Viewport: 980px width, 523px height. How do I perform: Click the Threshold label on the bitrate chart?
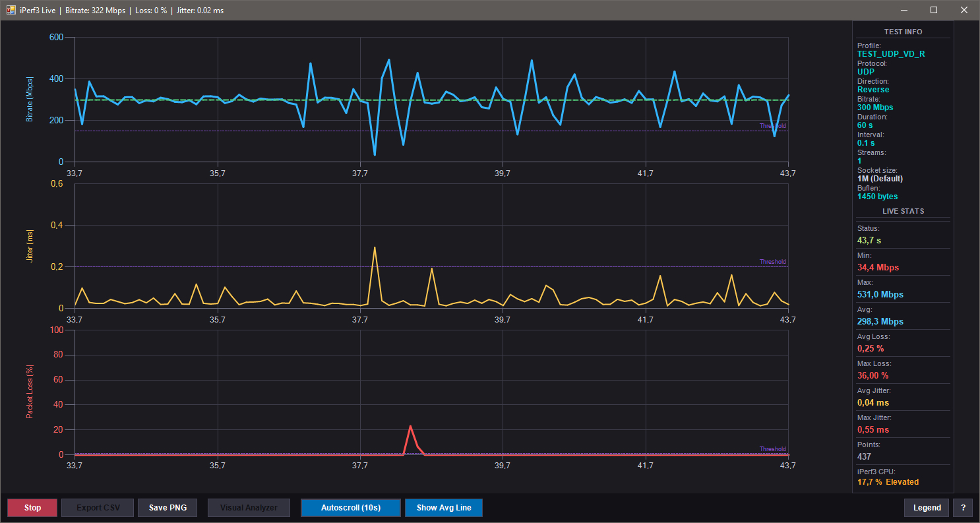772,126
